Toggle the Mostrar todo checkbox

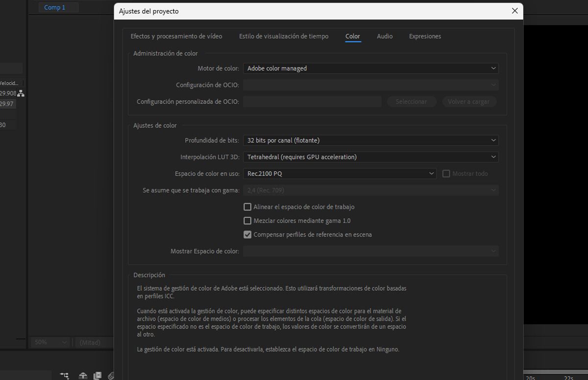[x=446, y=173]
